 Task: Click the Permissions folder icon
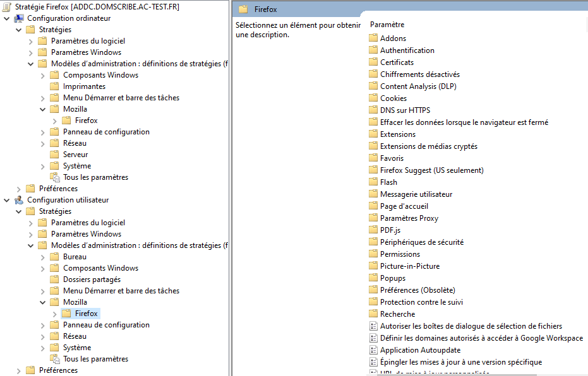pos(373,254)
